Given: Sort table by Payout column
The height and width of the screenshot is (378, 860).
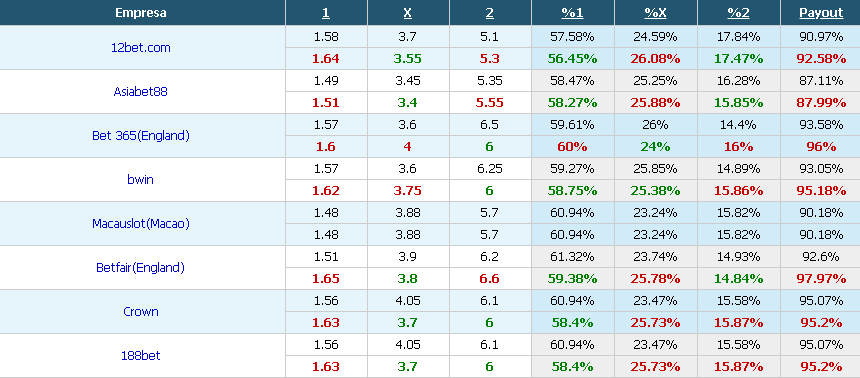Looking at the screenshot, I should pyautogui.click(x=821, y=13).
